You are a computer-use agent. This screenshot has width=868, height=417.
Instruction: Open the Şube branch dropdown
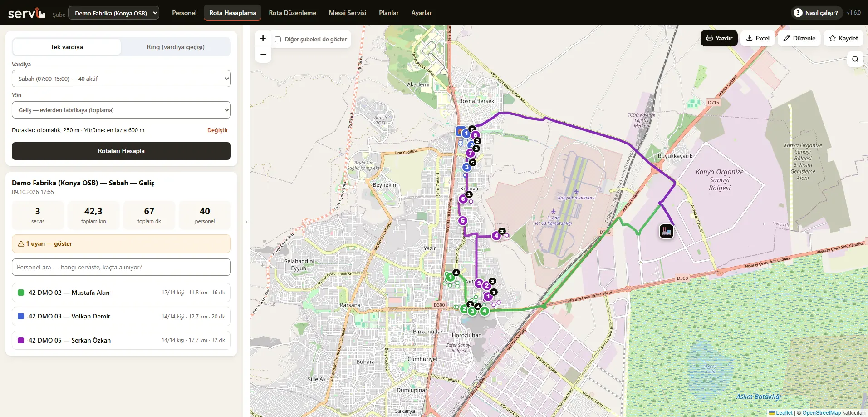coord(113,13)
